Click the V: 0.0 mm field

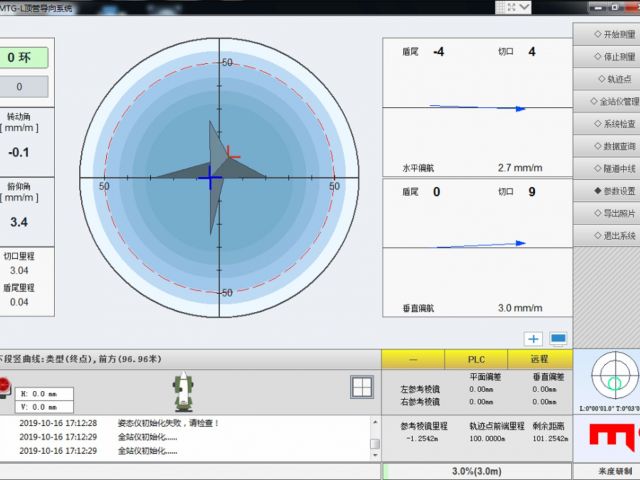pyautogui.click(x=44, y=407)
